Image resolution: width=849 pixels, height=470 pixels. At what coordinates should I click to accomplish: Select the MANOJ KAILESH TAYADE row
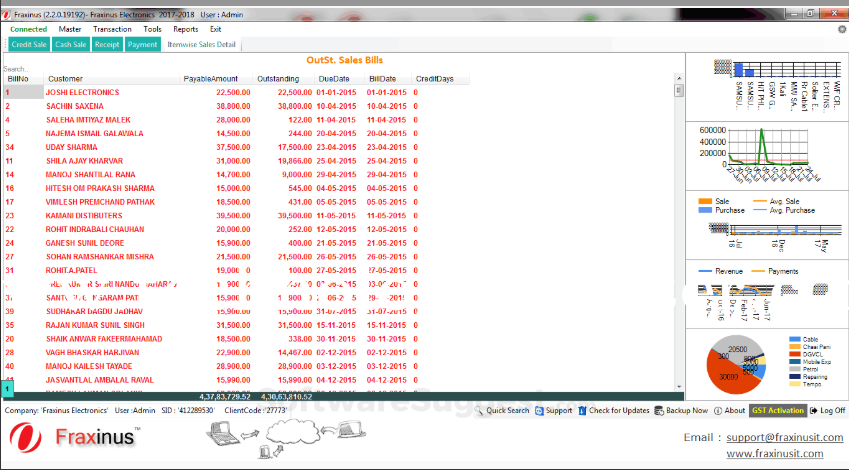coord(236,367)
